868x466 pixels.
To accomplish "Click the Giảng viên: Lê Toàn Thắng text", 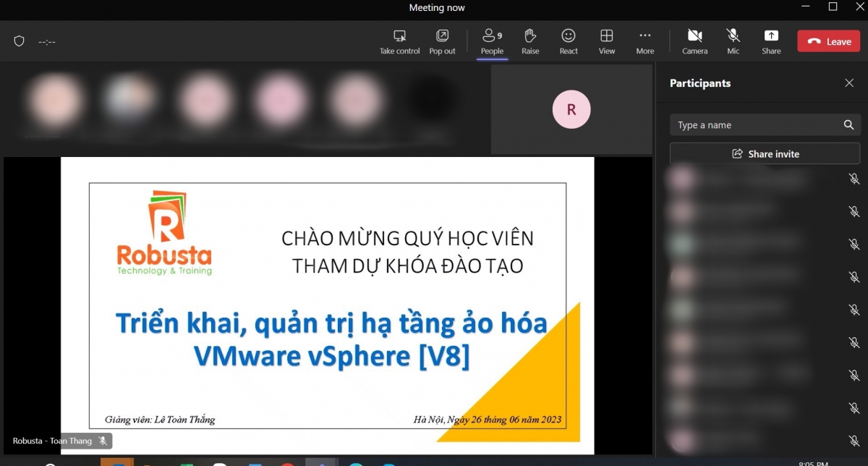I will (x=160, y=420).
